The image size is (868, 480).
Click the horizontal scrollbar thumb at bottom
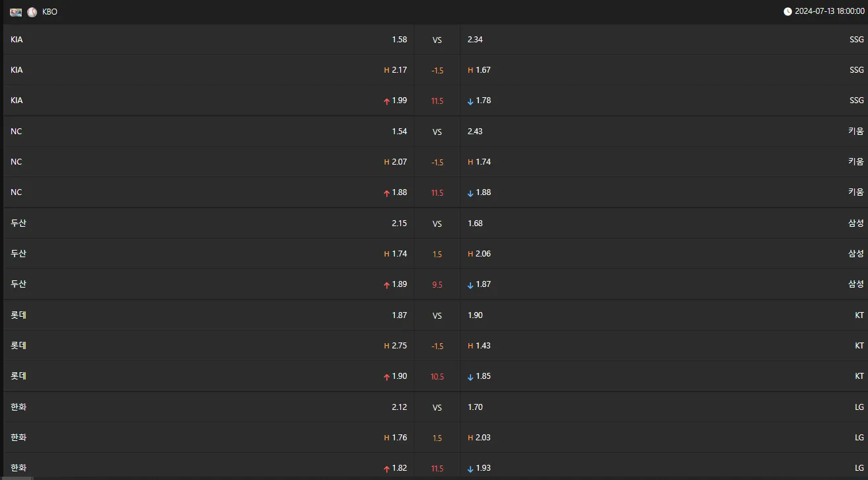(x=17, y=478)
